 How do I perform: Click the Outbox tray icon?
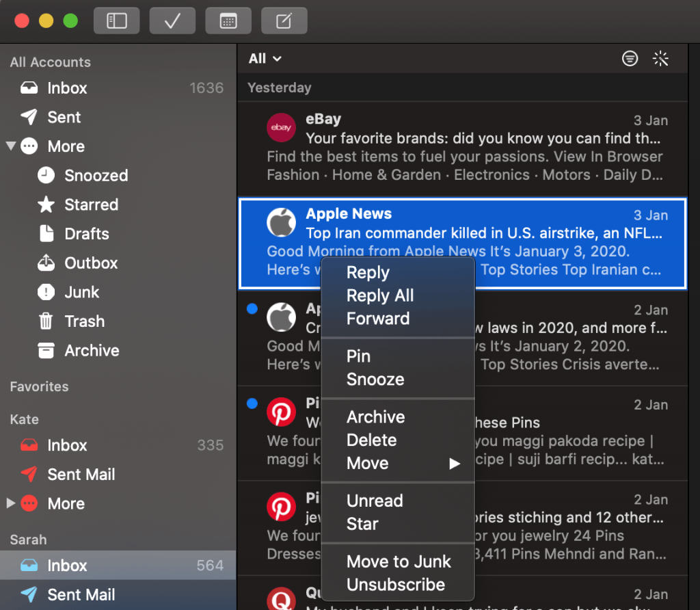click(46, 263)
